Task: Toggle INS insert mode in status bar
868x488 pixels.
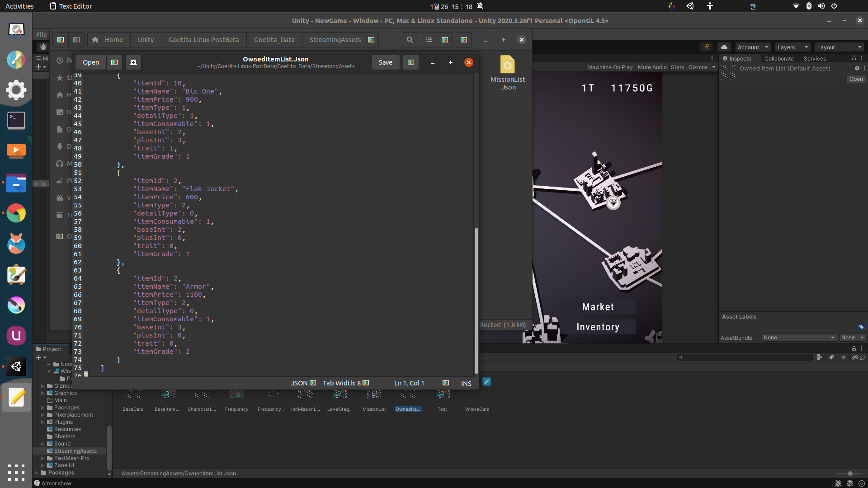Action: 466,383
